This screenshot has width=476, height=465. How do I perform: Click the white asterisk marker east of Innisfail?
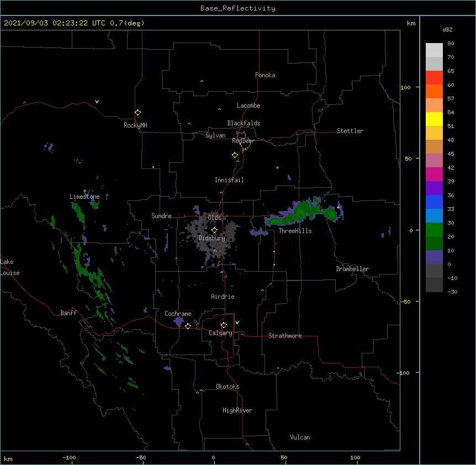point(277,167)
